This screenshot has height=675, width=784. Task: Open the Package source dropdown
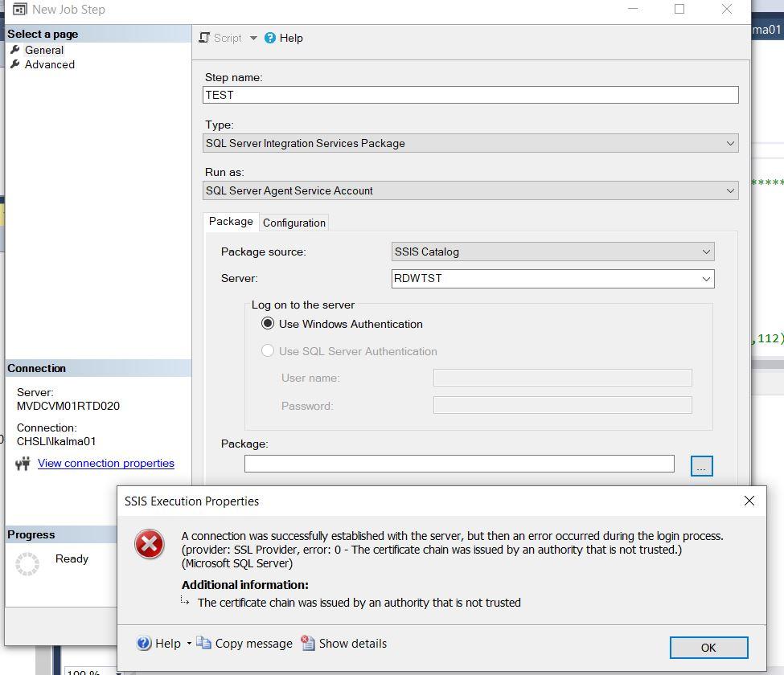553,252
